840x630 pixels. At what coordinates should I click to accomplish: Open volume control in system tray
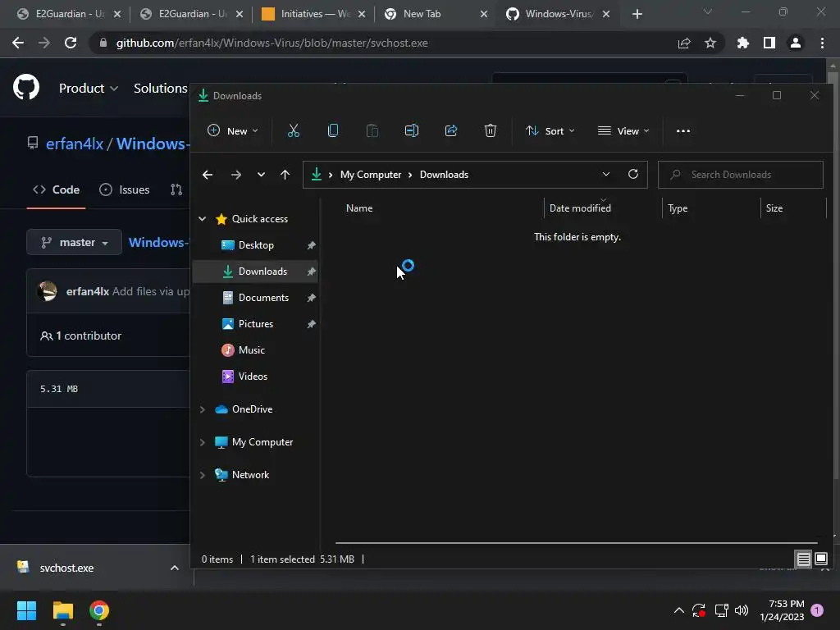pos(742,610)
